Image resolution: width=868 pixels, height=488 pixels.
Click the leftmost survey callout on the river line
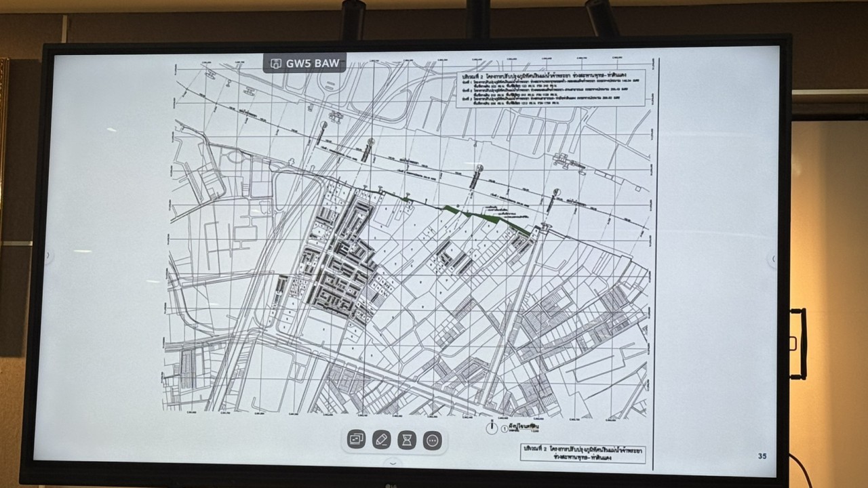click(x=323, y=132)
